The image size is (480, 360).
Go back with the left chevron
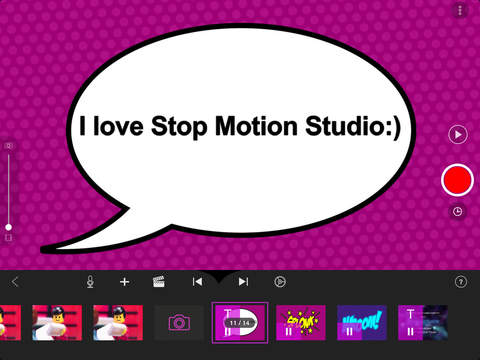pos(15,282)
